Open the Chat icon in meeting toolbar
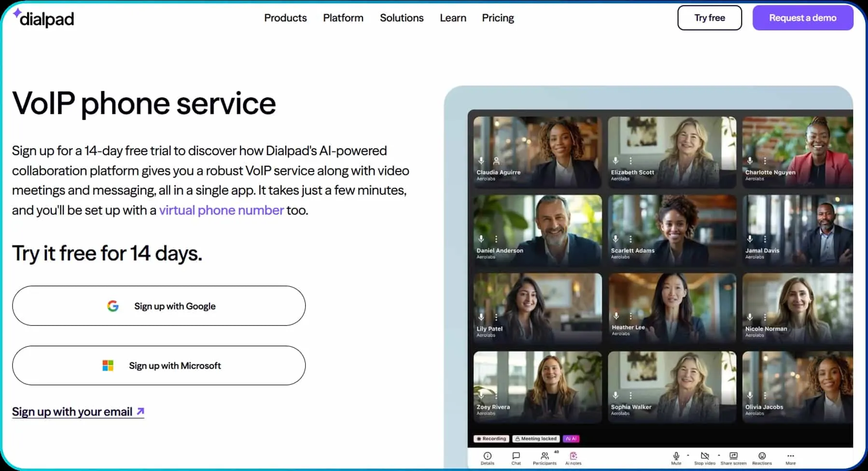The height and width of the screenshot is (471, 868). 516,456
